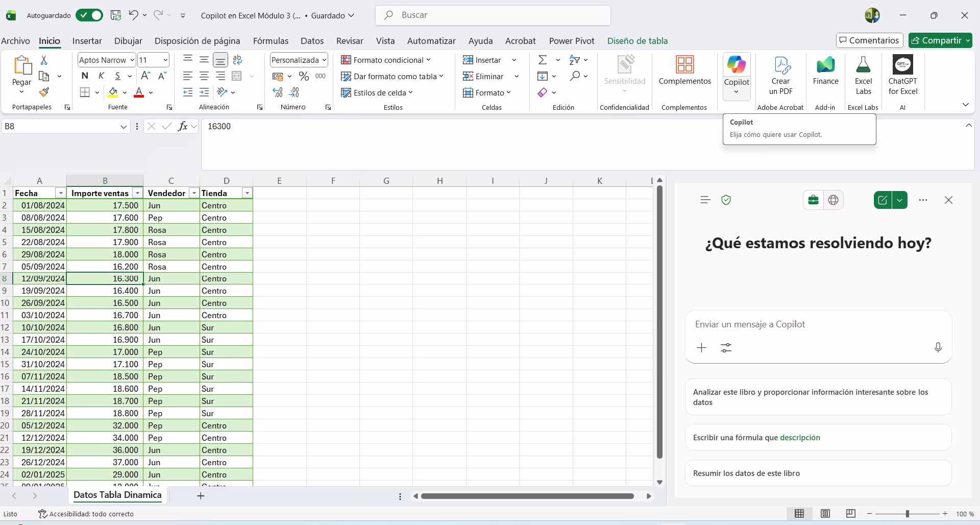Switch to Normal view in status bar
The width and height of the screenshot is (980, 525).
tap(799, 514)
